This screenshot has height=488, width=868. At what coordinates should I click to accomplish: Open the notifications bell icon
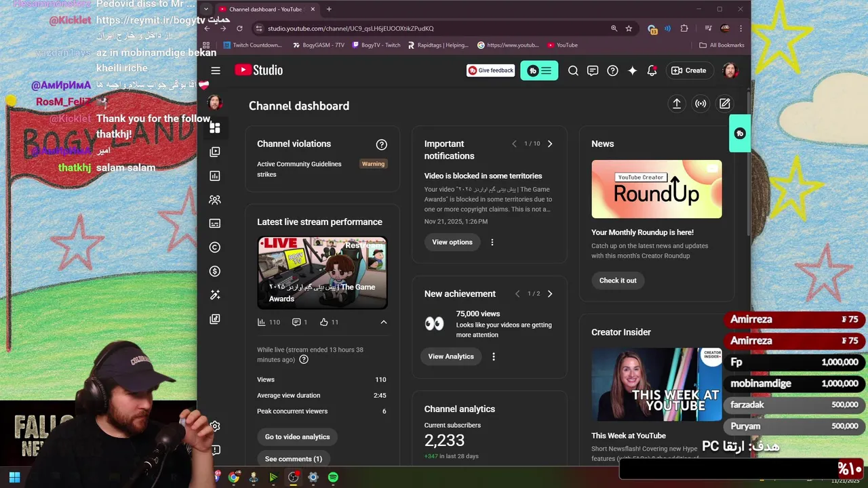(652, 70)
